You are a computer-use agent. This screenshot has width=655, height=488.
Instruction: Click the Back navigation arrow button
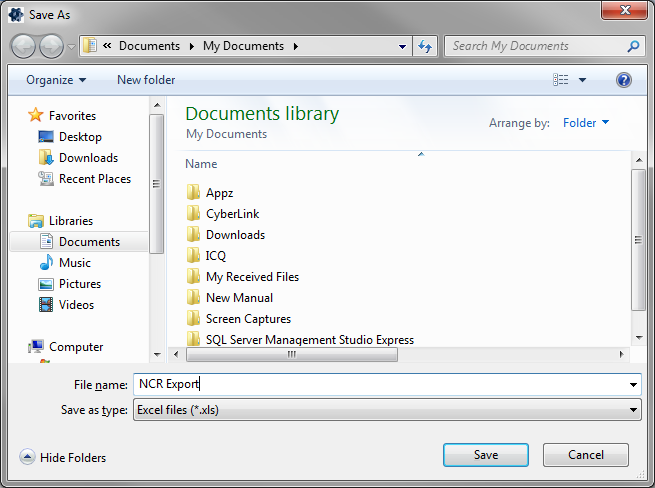[x=24, y=46]
